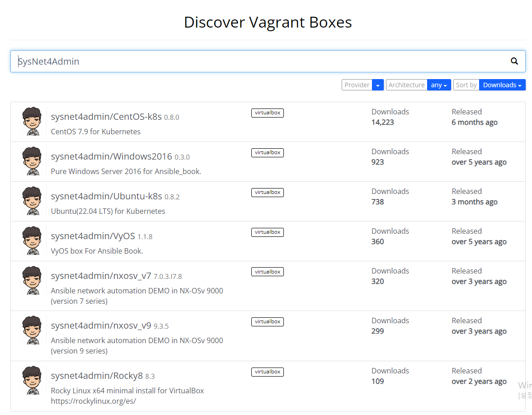
Task: Click 'Discover Vagrant Boxes' heading
Action: [268, 23]
